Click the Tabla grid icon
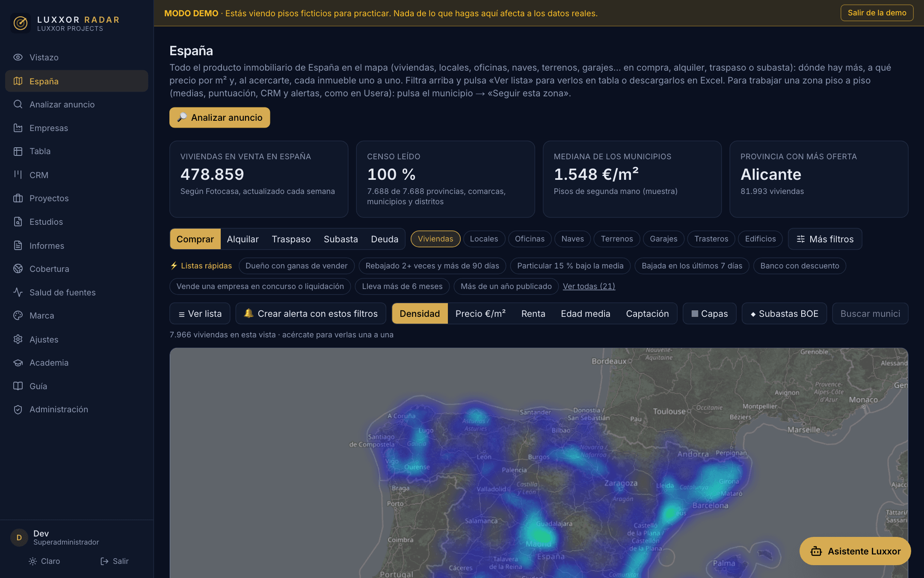 (18, 151)
